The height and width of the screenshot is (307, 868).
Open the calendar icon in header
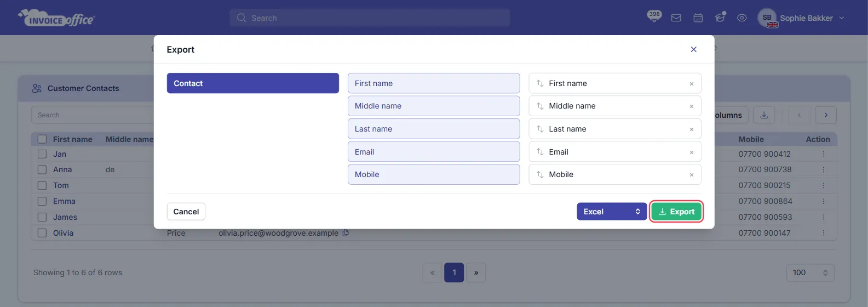(x=698, y=18)
